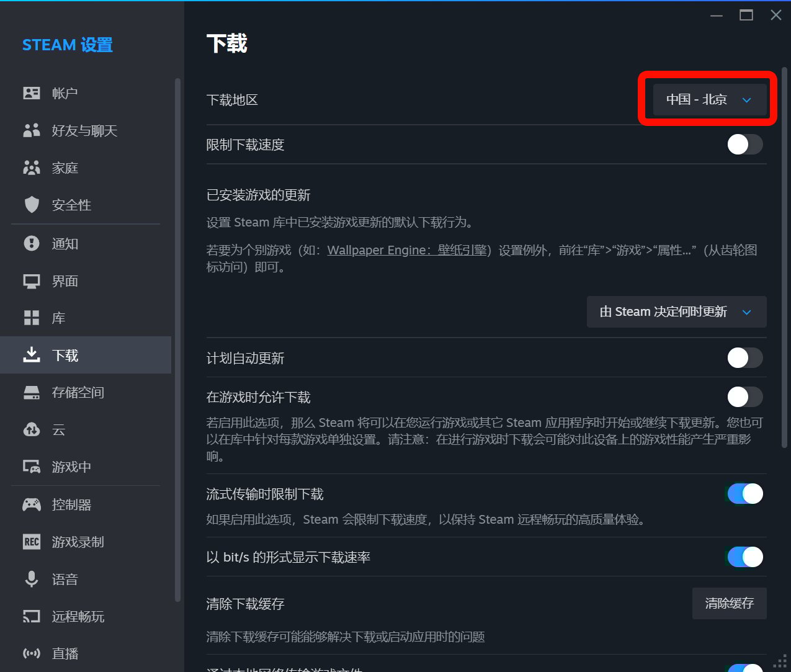Open 帐户 settings page

[x=86, y=93]
